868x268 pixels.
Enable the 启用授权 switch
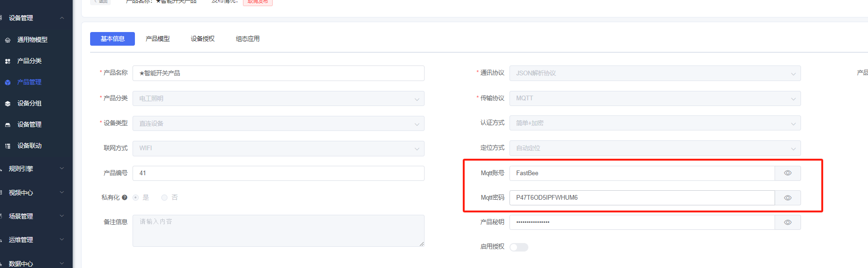[x=518, y=247]
